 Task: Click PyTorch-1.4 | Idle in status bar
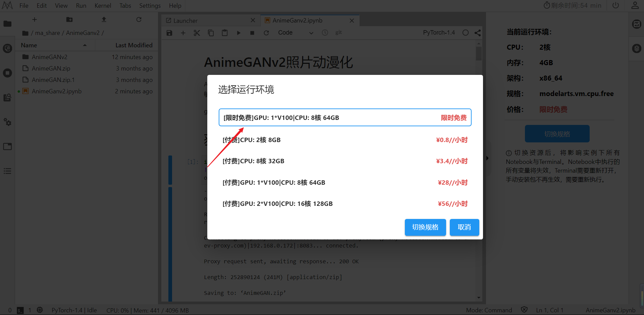pyautogui.click(x=74, y=310)
